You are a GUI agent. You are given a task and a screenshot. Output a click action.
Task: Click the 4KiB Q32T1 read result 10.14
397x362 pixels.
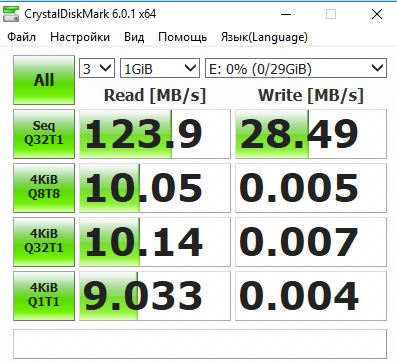155,242
